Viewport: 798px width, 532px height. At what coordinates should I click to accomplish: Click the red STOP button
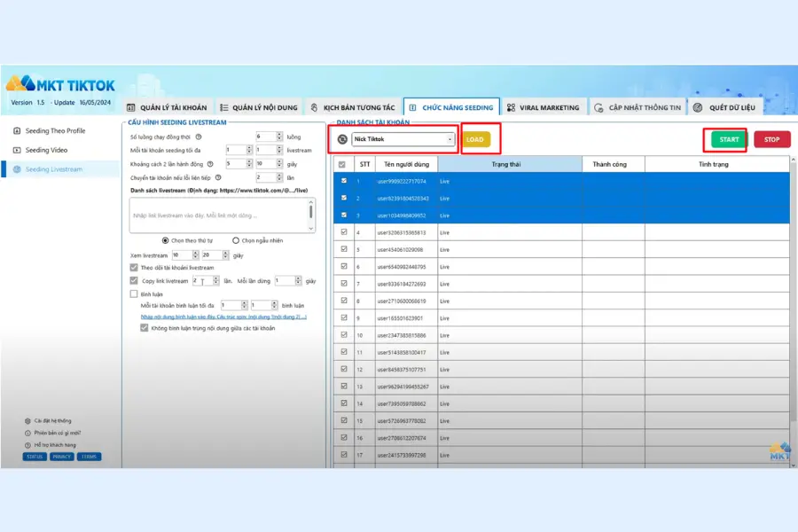click(x=772, y=139)
